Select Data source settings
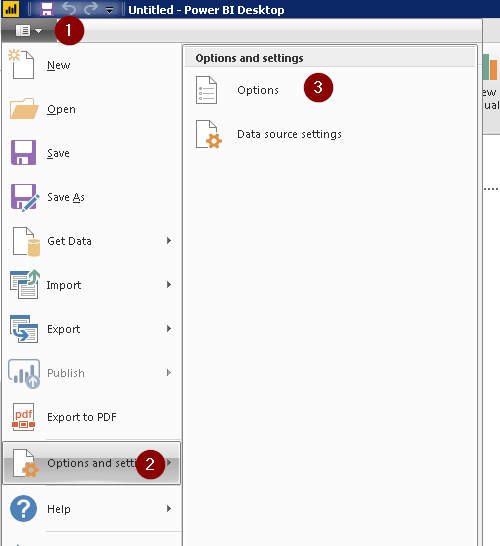Screen dimensions: 500x546 [x=289, y=134]
